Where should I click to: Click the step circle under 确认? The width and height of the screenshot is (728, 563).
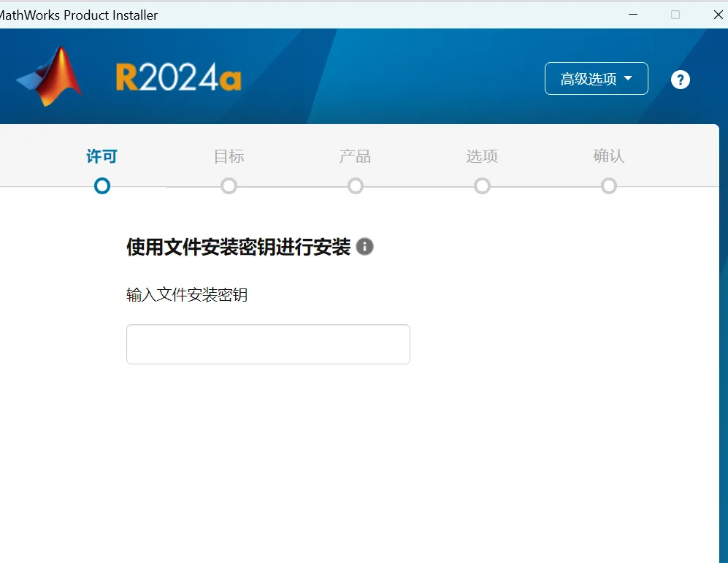pos(609,186)
